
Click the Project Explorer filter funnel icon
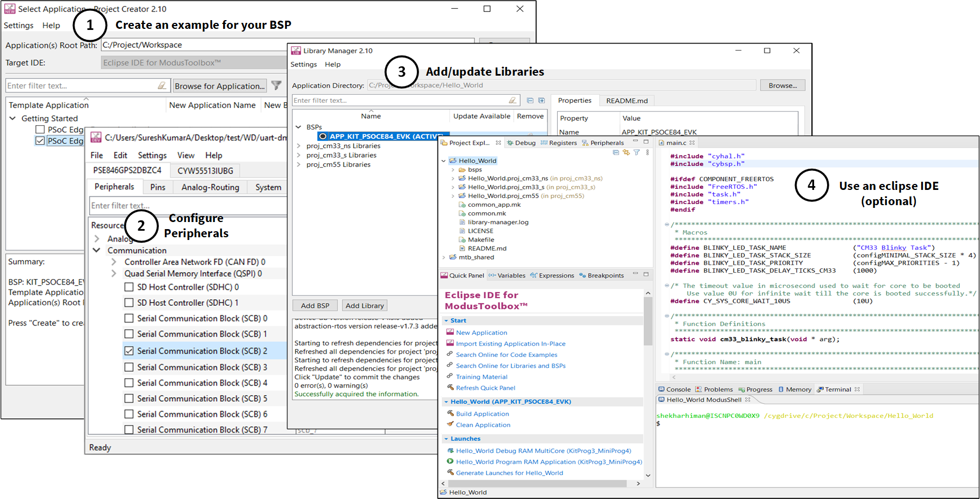click(637, 152)
